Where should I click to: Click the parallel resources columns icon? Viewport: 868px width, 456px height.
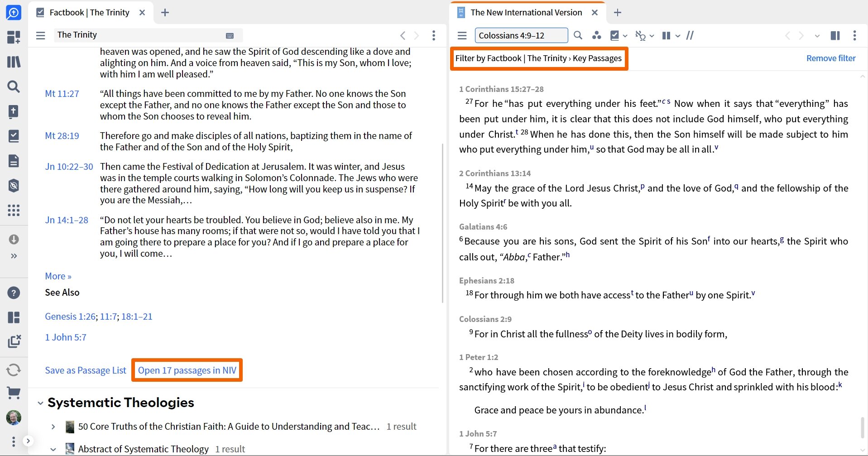[666, 35]
